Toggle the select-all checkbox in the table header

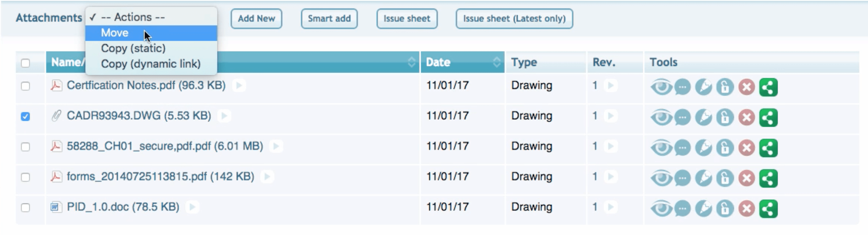25,63
